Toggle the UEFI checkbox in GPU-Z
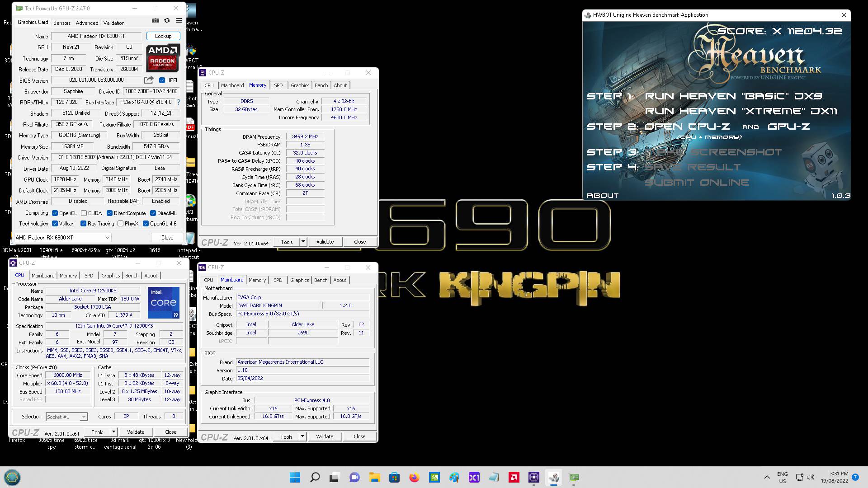The width and height of the screenshot is (868, 488). (162, 80)
